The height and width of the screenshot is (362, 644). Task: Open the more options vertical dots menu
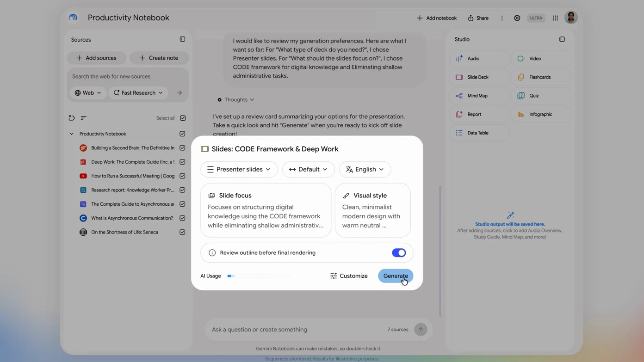click(x=502, y=18)
